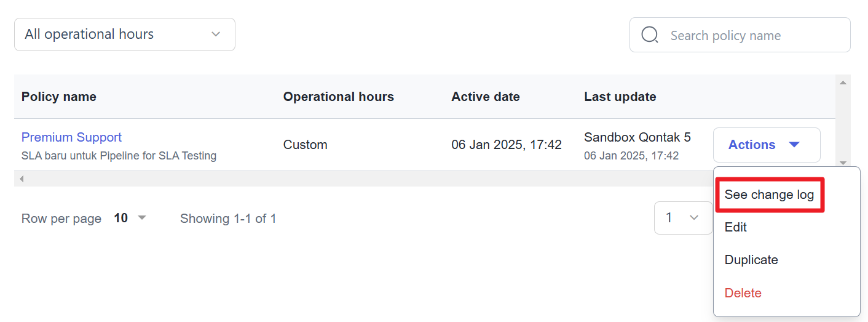
Task: Expand the Row per page selector
Action: pos(130,218)
